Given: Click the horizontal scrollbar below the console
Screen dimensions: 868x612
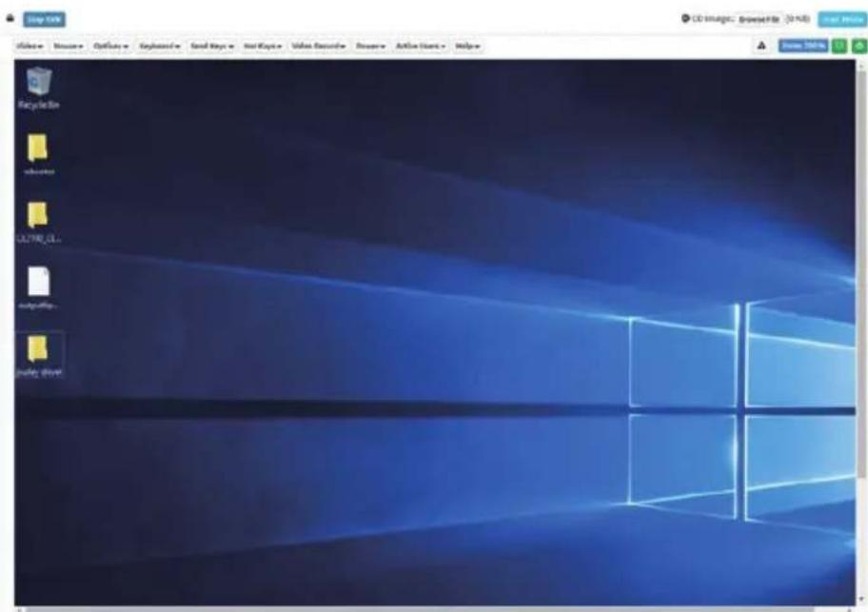Looking at the screenshot, I should point(419,609).
